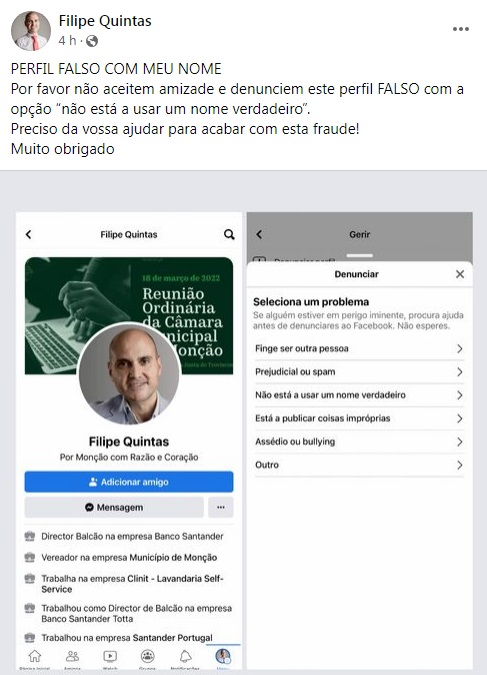This screenshot has width=487, height=675.
Task: Click the 'Mensagem' button
Action: click(x=114, y=508)
